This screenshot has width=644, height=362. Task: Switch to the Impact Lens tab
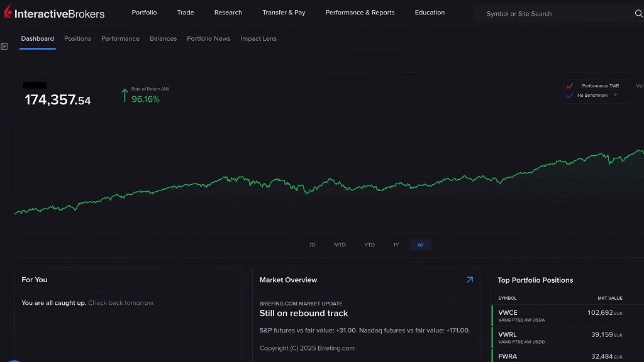[x=258, y=38]
